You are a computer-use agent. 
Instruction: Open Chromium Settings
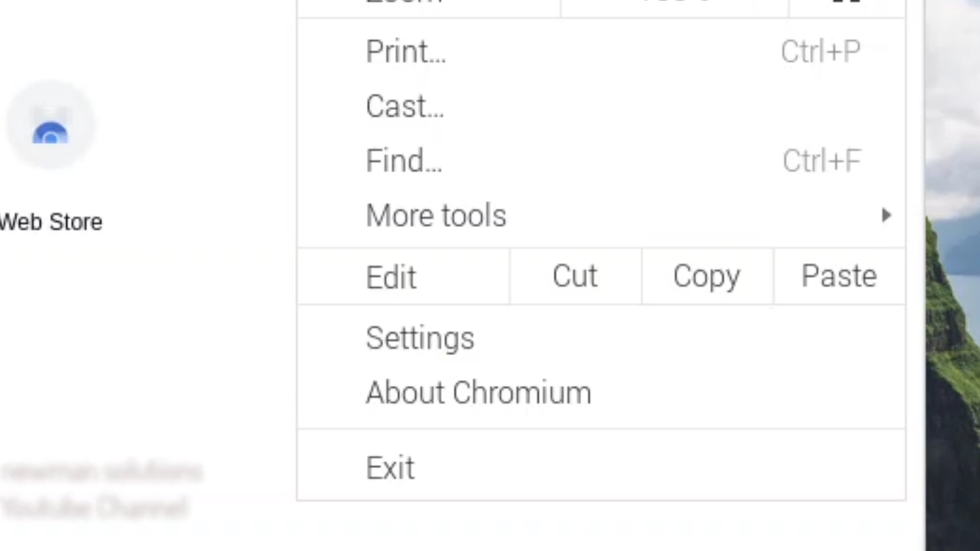(x=420, y=338)
